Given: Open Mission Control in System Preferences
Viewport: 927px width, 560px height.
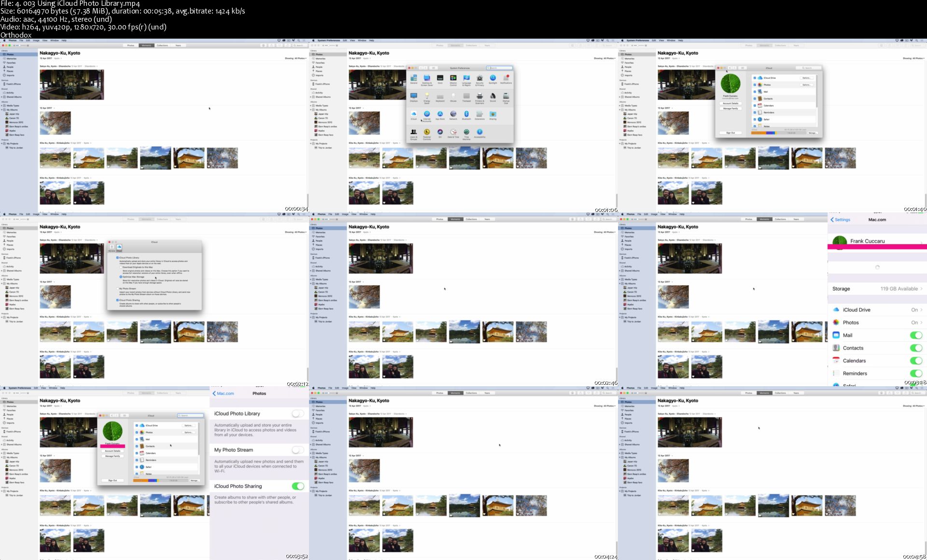Looking at the screenshot, I should tap(453, 79).
